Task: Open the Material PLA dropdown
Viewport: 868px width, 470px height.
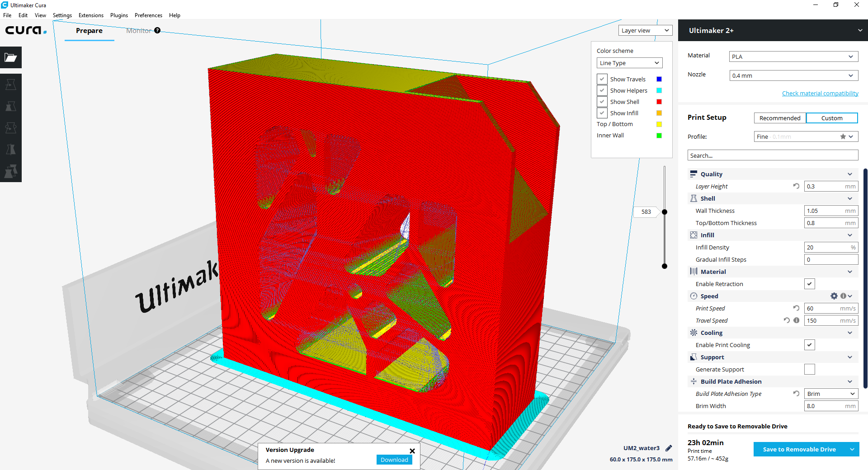Action: click(x=793, y=56)
